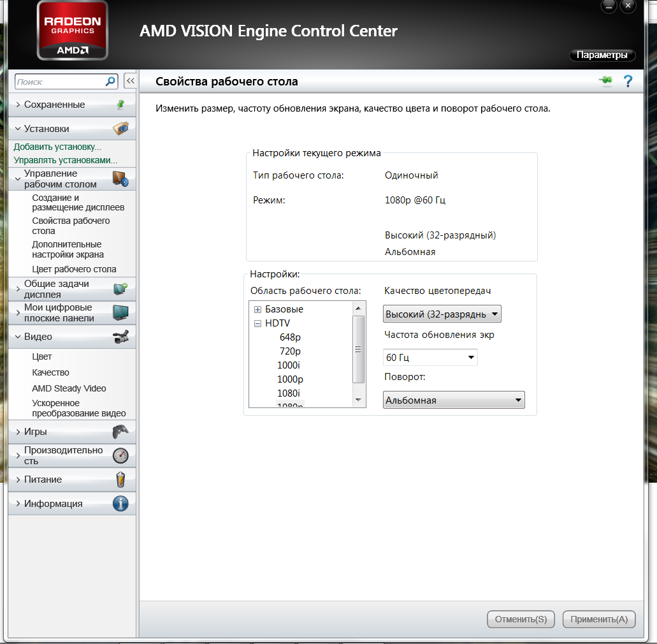
Task: Expand the Производительность section
Action: tap(18, 455)
